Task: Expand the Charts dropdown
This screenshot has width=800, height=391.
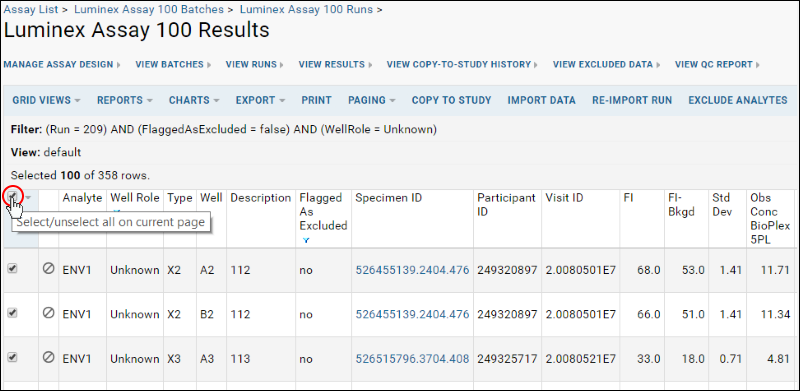Action: pyautogui.click(x=194, y=100)
